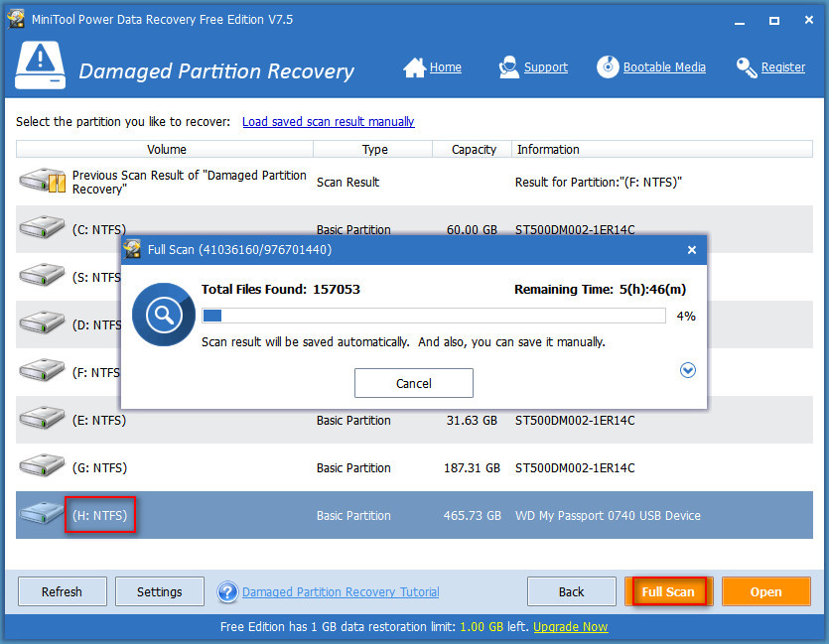Select the G: NTFS drive icon
The height and width of the screenshot is (644, 829).
(42, 465)
